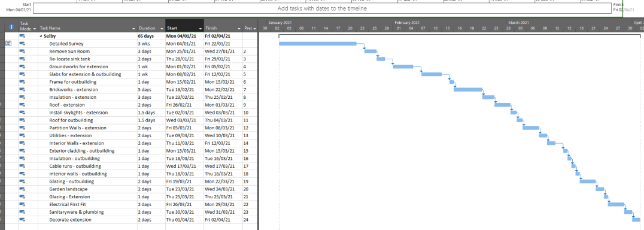Select the Detailed Survey Gantt bar
The width and height of the screenshot is (644, 230).
pyautogui.click(x=317, y=44)
